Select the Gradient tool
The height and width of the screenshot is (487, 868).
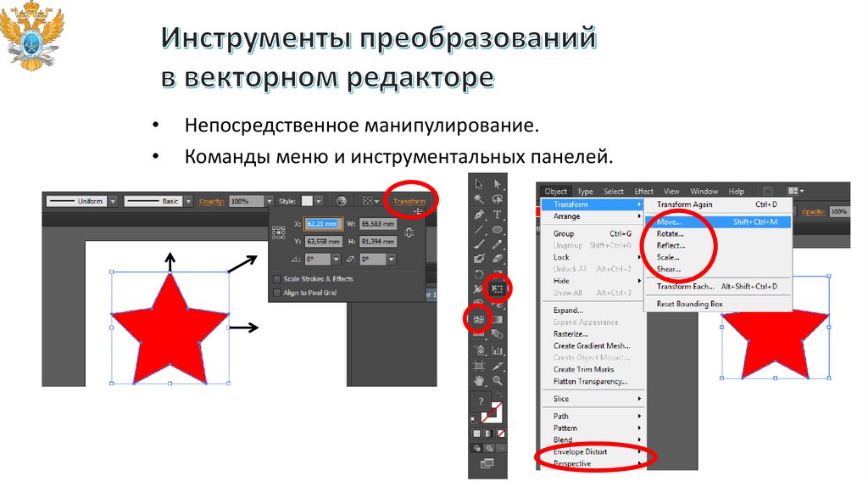[497, 319]
